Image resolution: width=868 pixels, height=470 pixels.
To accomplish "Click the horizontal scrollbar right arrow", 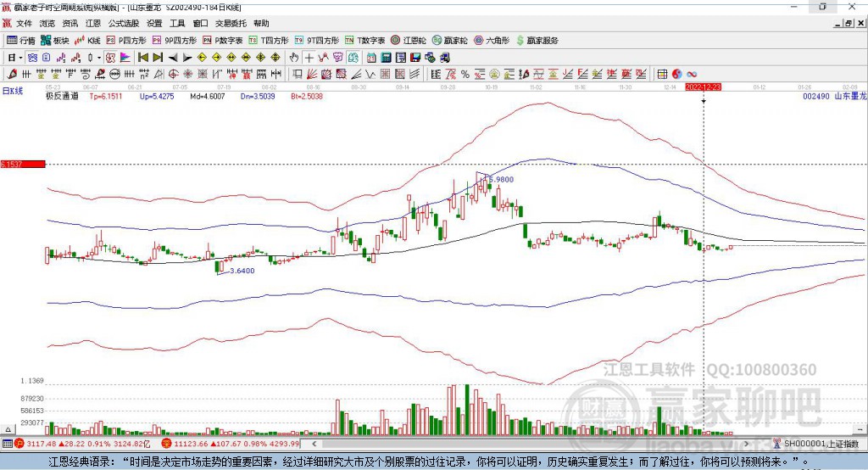I will click(x=746, y=444).
